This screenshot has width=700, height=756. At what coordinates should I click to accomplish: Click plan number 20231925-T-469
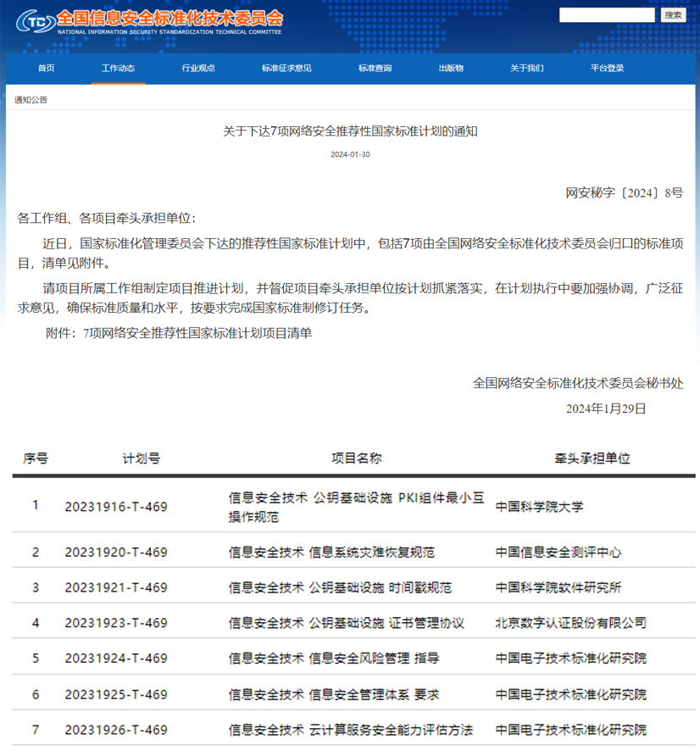pyautogui.click(x=116, y=694)
